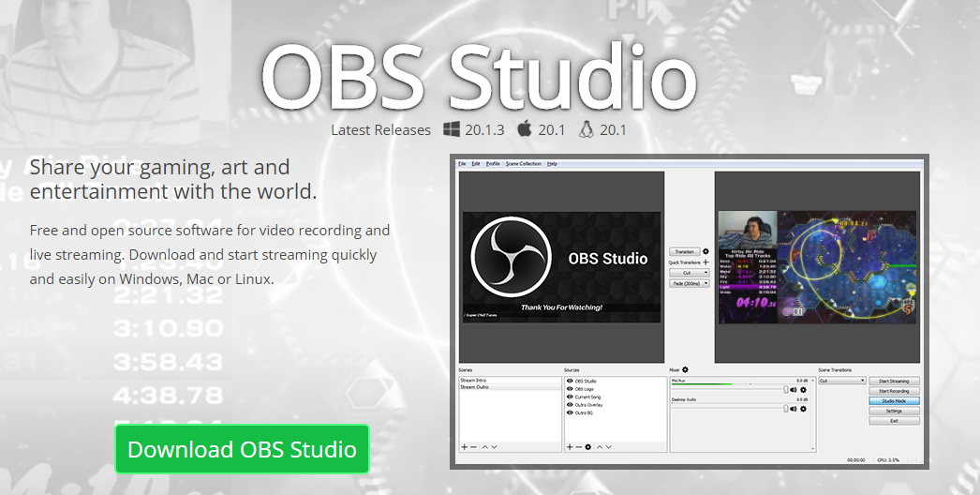Screen dimensions: 980x495
Task: Select the OBS Logo source name
Action: (x=585, y=389)
